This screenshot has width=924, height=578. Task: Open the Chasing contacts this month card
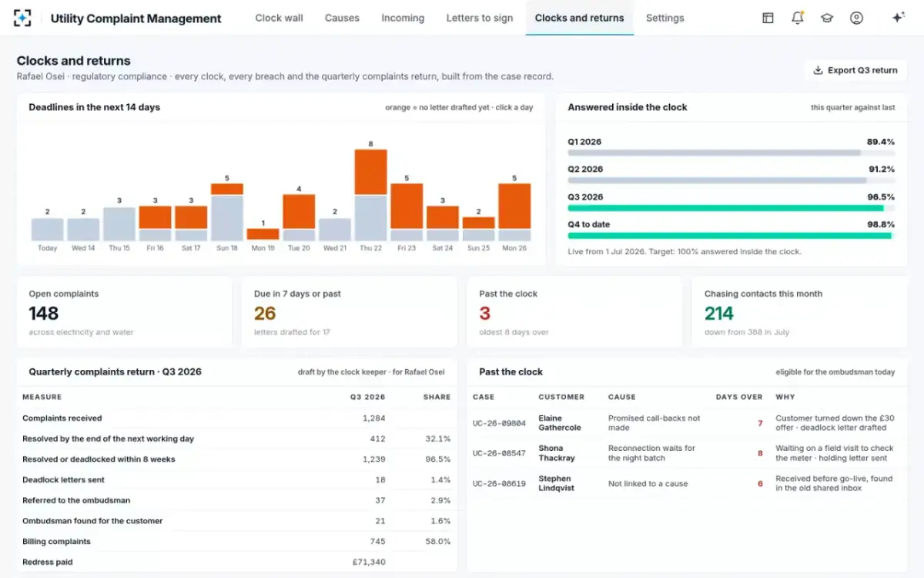click(799, 312)
